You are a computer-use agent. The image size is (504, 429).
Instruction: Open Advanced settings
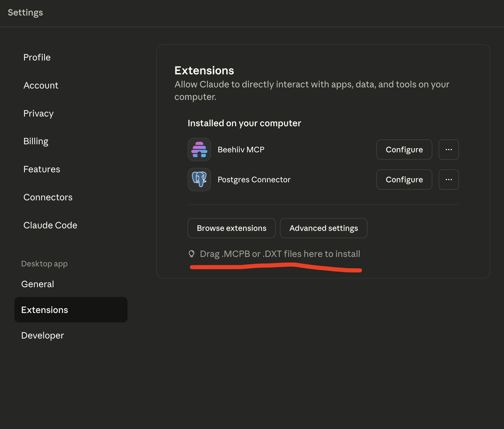(x=324, y=228)
